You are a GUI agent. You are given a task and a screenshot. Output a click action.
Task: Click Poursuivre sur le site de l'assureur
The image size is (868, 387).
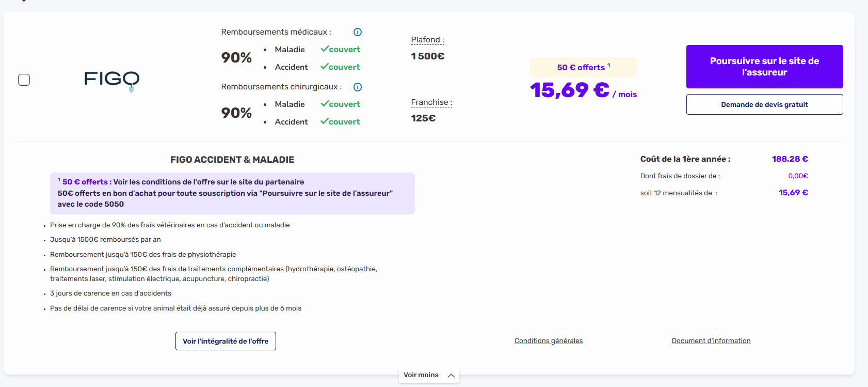point(764,67)
